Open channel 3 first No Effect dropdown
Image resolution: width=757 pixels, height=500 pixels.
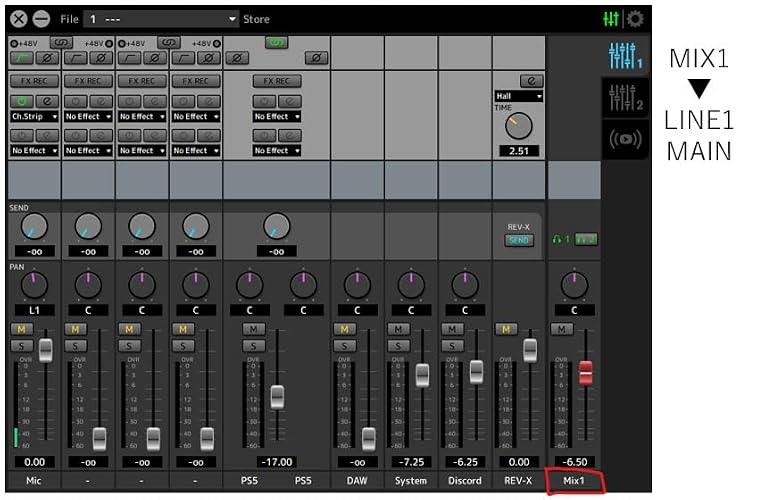pyautogui.click(x=142, y=116)
